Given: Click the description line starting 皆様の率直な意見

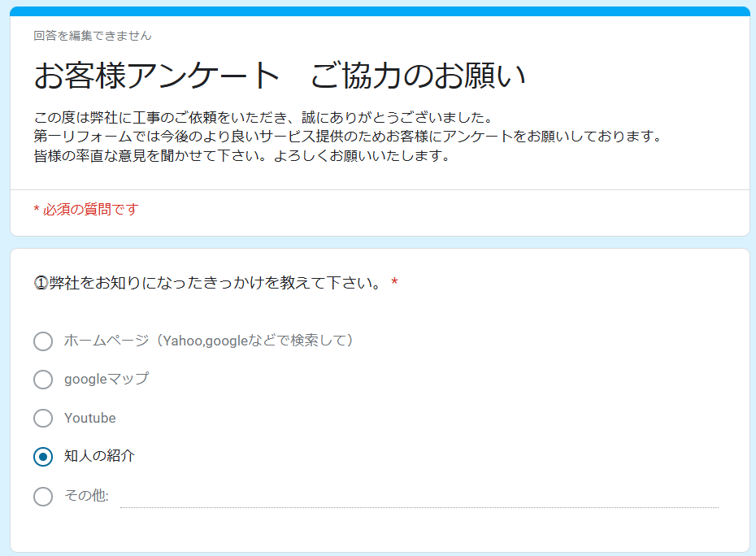Looking at the screenshot, I should (x=242, y=156).
